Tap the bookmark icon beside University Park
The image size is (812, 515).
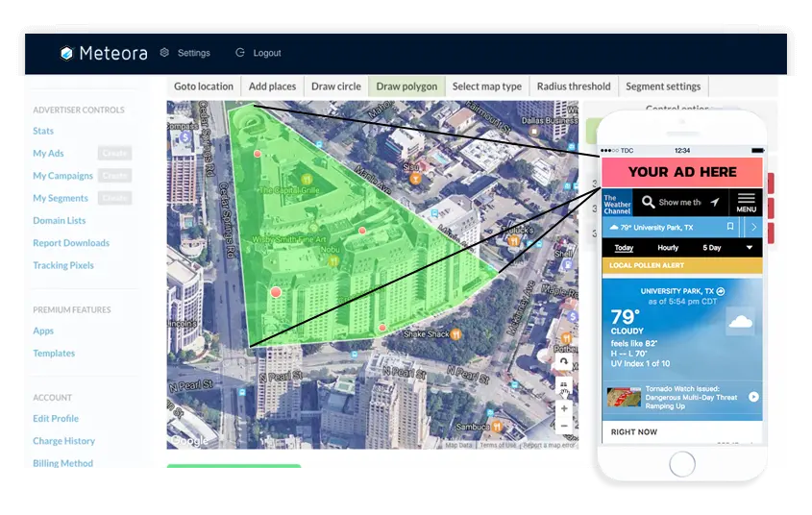pyautogui.click(x=730, y=228)
